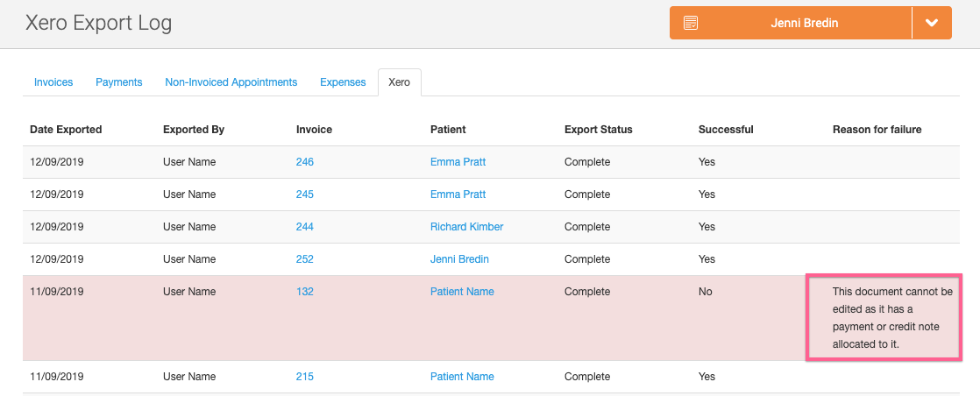Expand the orange dropdown chevron

[932, 24]
